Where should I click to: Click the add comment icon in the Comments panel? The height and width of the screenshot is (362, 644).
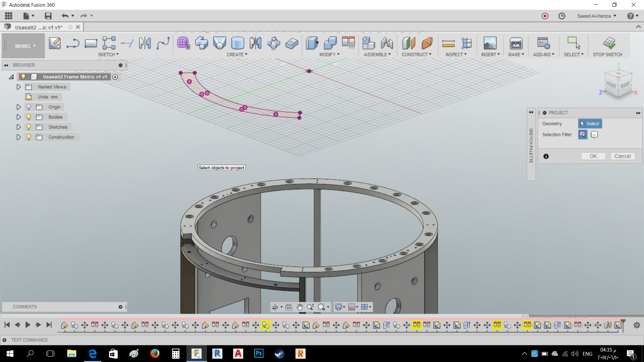click(120, 307)
